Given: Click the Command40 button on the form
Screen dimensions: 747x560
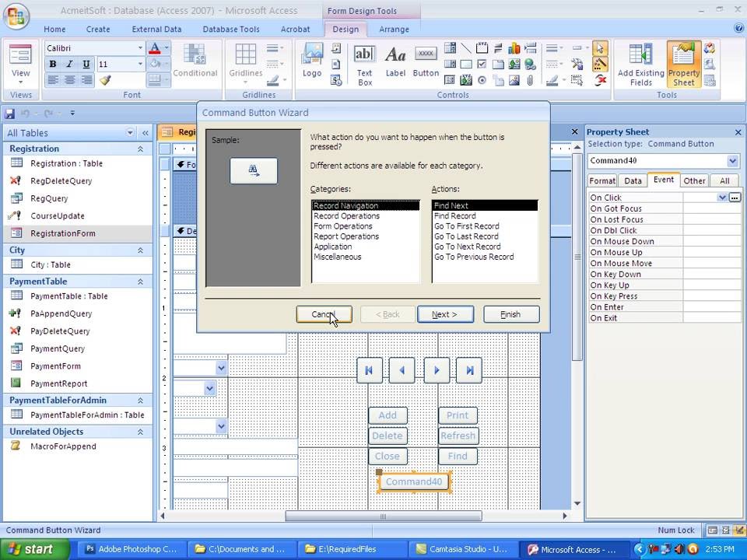Looking at the screenshot, I should coord(414,482).
